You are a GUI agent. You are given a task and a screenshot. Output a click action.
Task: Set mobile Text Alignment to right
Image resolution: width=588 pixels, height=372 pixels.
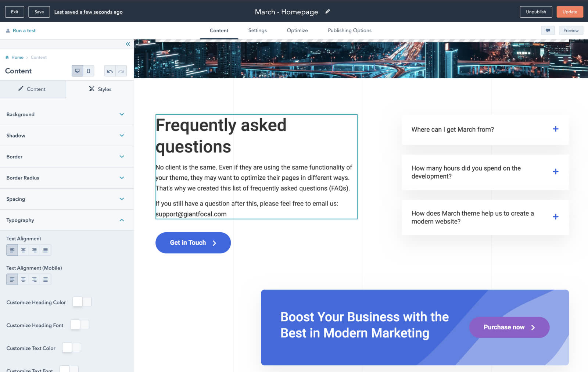pos(34,280)
